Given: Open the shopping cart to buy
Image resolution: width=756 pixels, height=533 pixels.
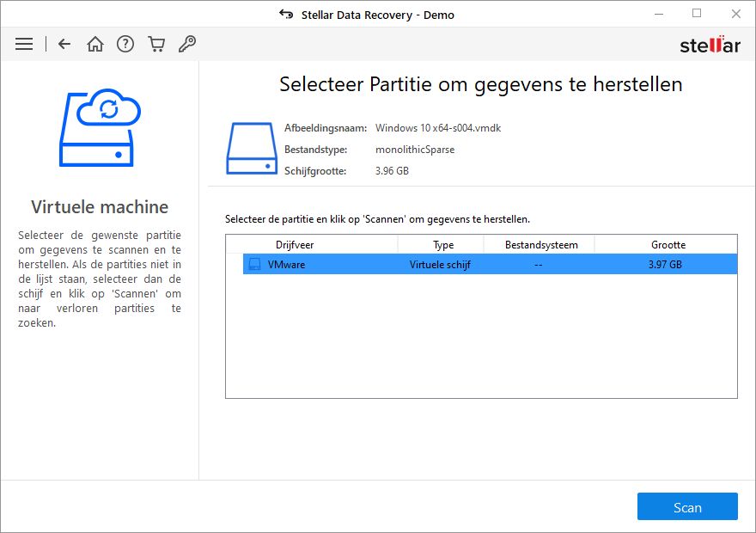Looking at the screenshot, I should [156, 44].
